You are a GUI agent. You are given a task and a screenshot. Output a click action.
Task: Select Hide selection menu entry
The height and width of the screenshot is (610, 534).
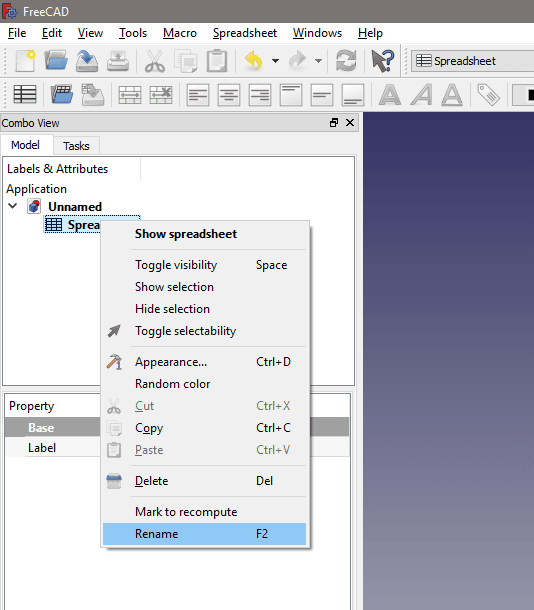205,309
